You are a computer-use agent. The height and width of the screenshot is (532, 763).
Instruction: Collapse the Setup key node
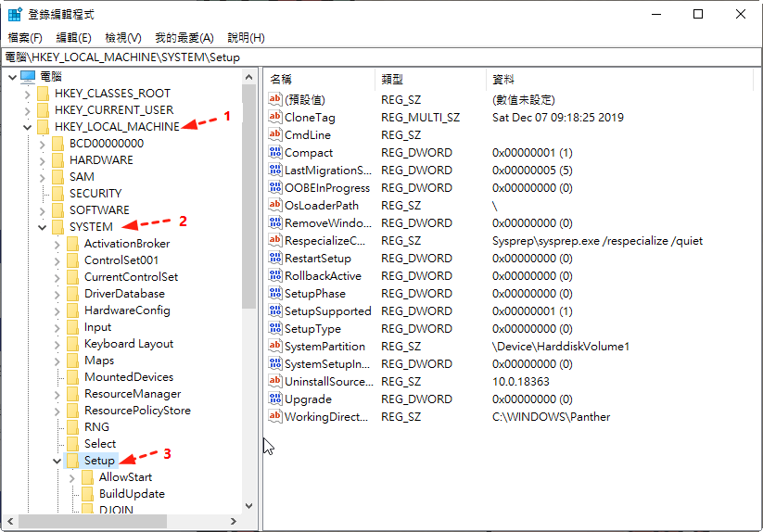[x=57, y=461]
